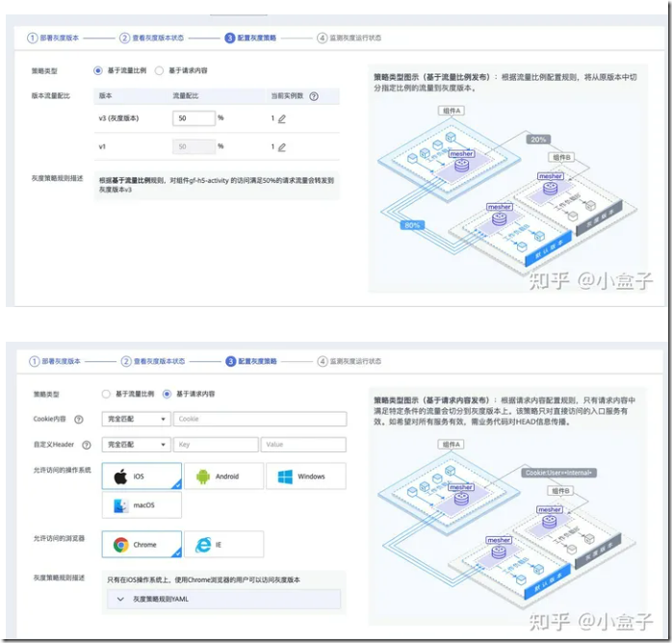This screenshot has height=643, width=672.
Task: Select 基于流量比例 radio in the upper panel
Action: [x=98, y=70]
